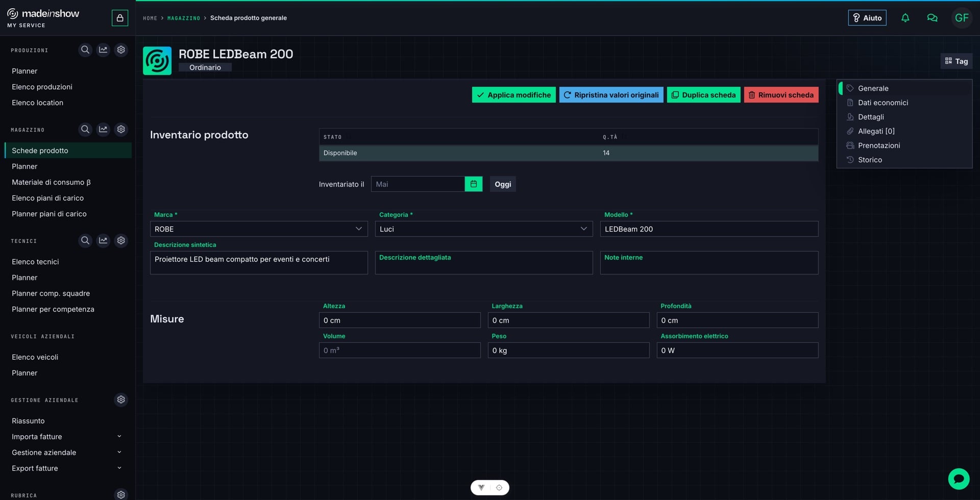980x500 pixels.
Task: Click the Larghezza input field
Action: 569,320
